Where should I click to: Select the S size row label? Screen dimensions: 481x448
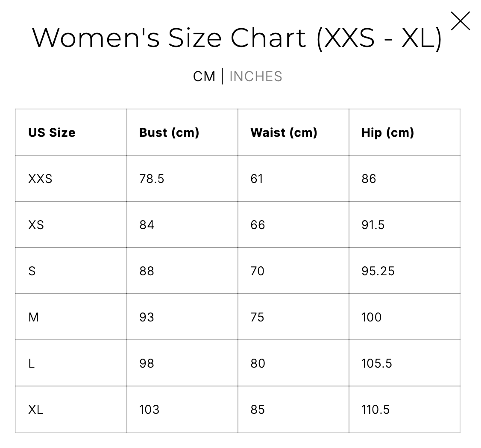[32, 271]
